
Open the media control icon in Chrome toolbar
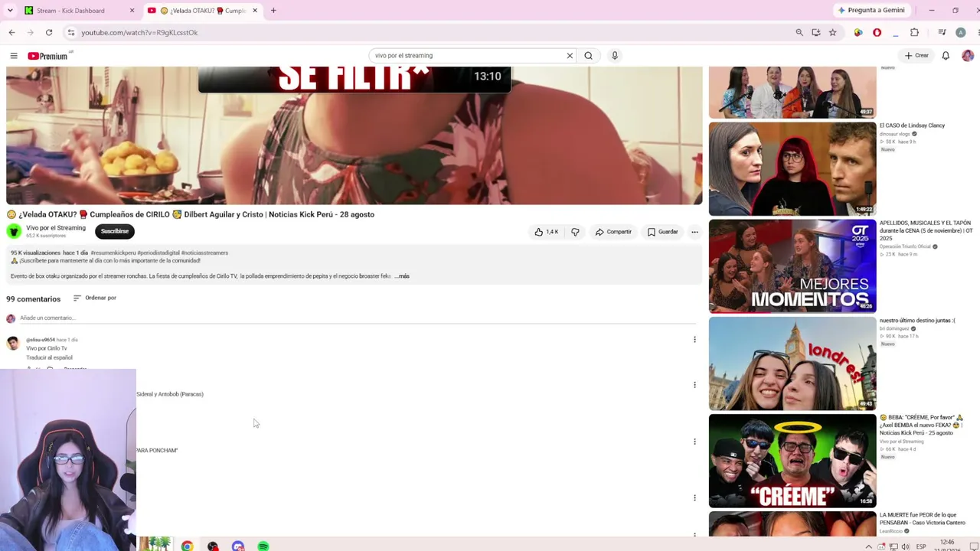942,32
